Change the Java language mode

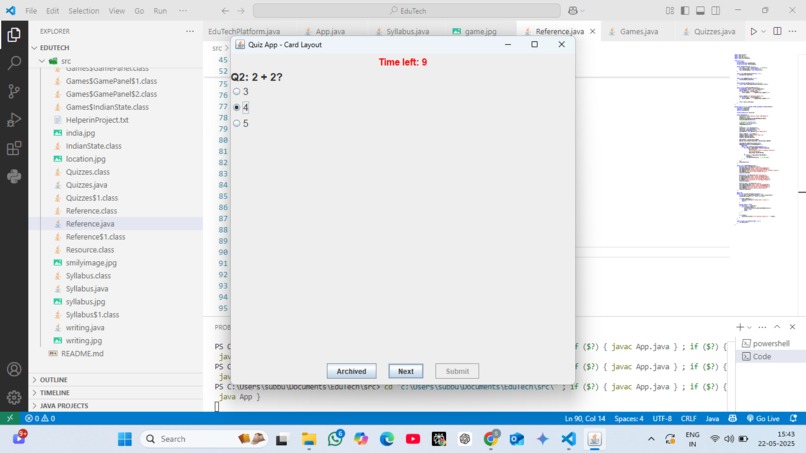712,419
